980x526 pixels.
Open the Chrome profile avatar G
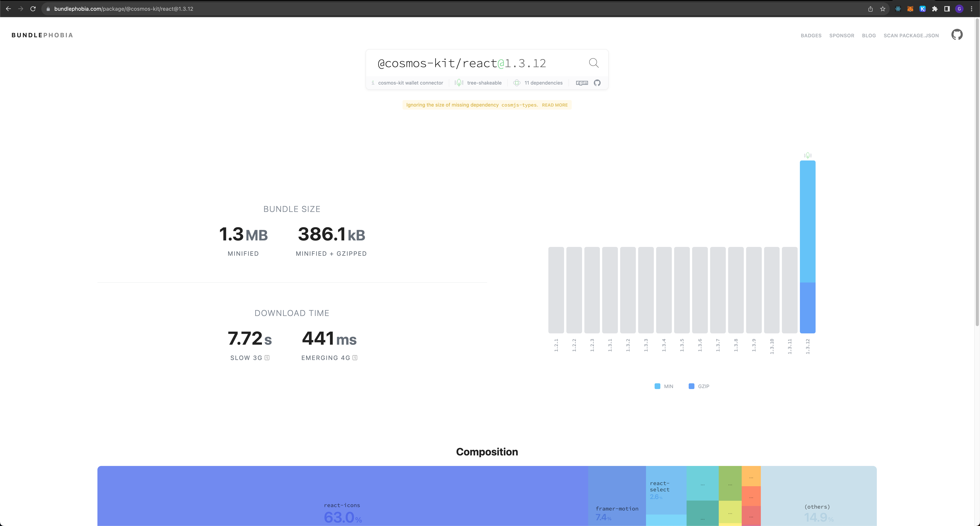[x=959, y=9]
